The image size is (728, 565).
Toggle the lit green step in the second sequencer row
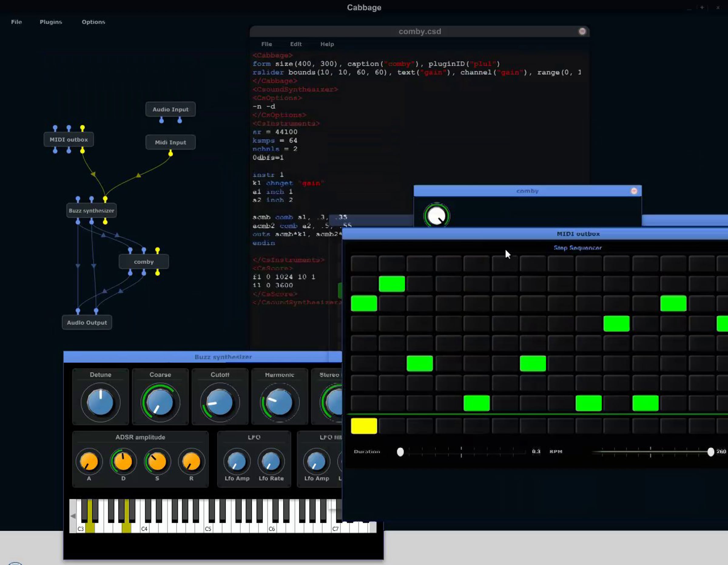[392, 284]
